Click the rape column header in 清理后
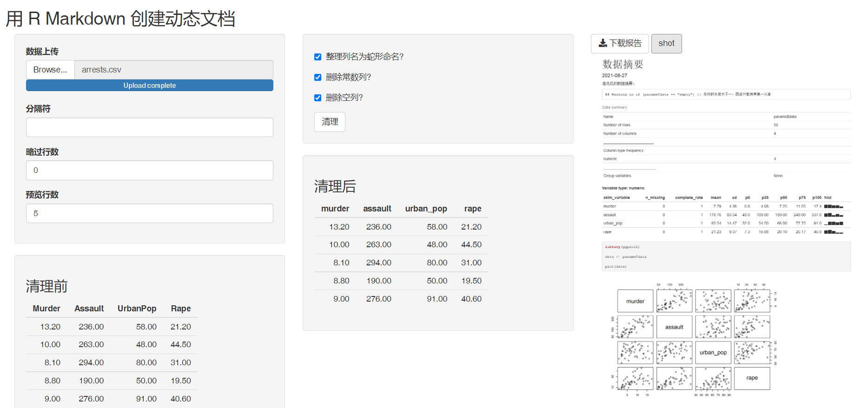 [x=473, y=209]
